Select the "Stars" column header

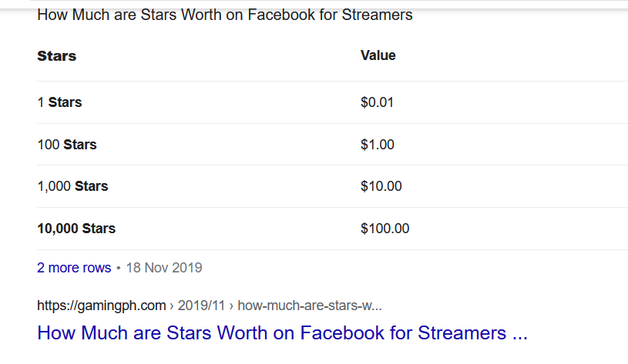tap(56, 56)
